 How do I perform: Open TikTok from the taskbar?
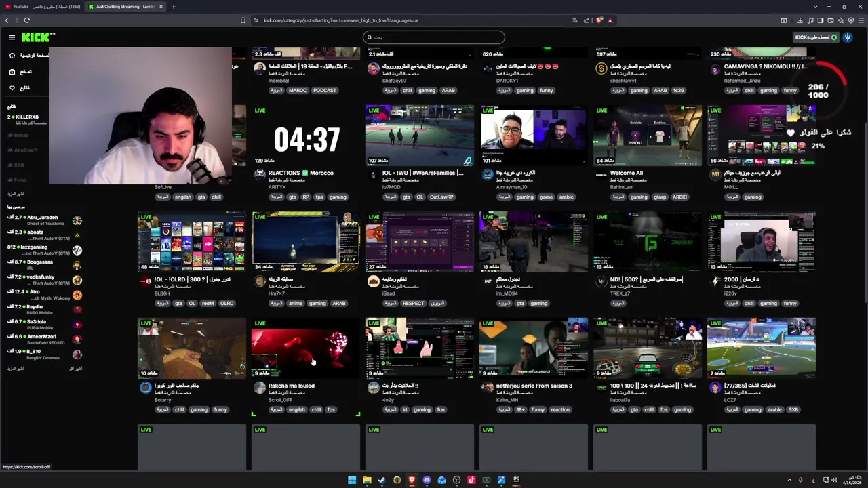(471, 480)
